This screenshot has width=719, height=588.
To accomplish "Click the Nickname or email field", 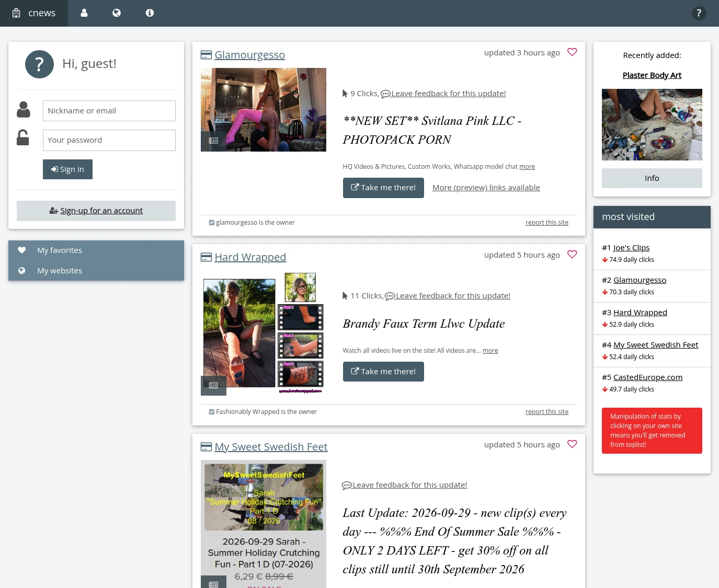I will 109,111.
